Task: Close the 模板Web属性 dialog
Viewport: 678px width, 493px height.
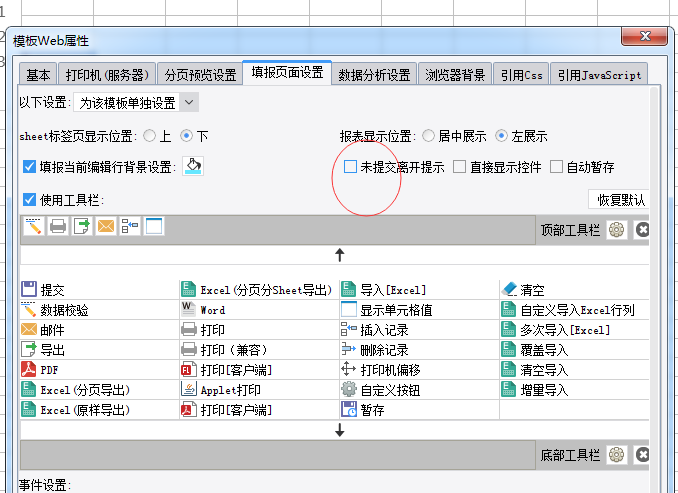Action: point(645,36)
